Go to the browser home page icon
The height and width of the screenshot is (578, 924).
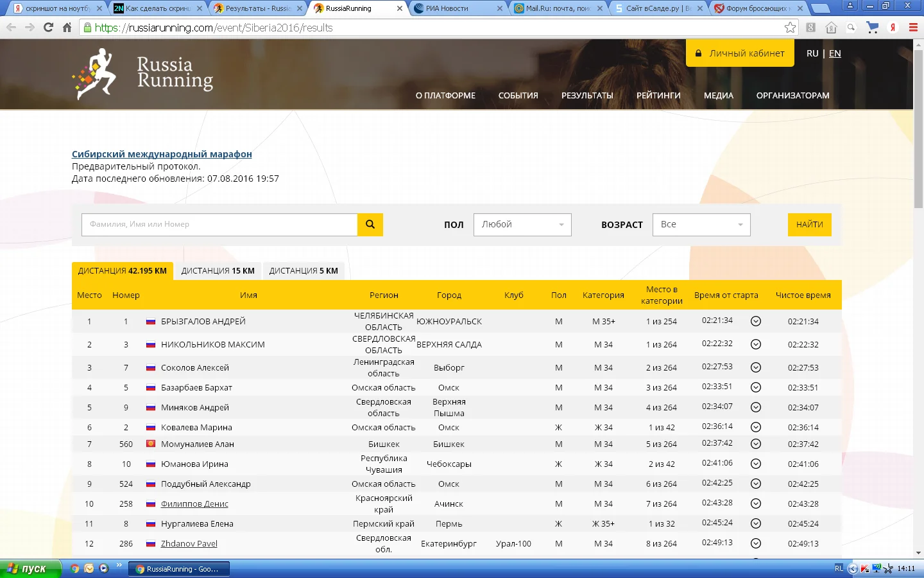67,28
